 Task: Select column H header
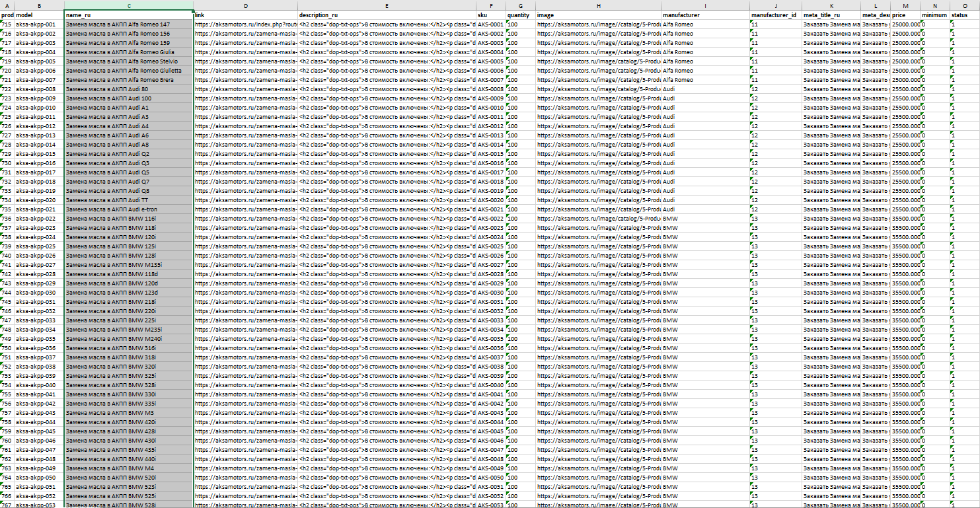coord(598,5)
